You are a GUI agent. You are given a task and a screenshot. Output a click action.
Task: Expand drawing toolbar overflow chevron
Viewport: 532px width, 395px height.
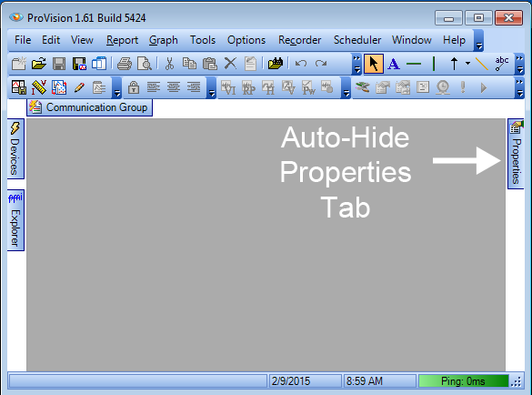point(519,64)
